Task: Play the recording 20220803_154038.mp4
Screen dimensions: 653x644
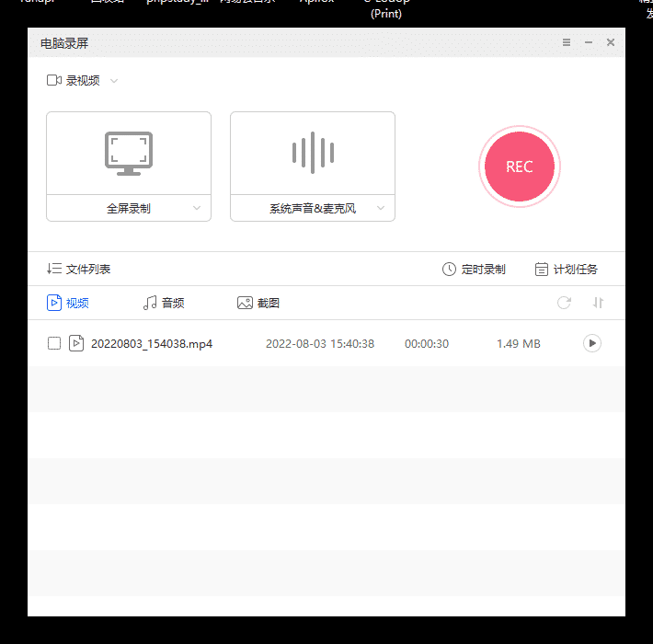Action: tap(591, 343)
